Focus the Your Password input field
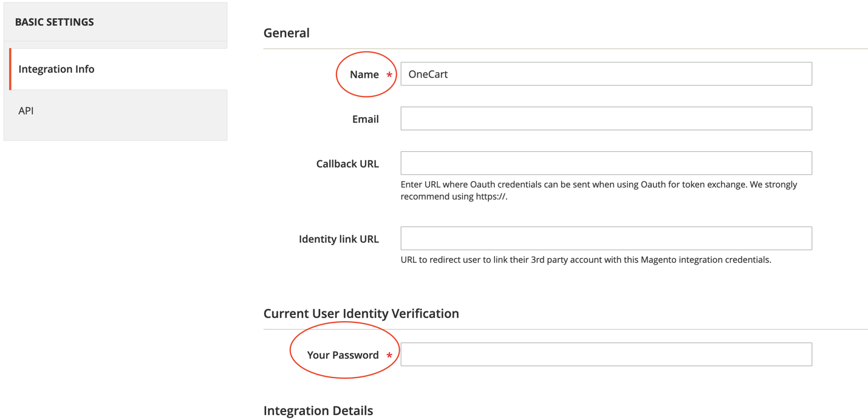868x420 pixels. coord(606,354)
